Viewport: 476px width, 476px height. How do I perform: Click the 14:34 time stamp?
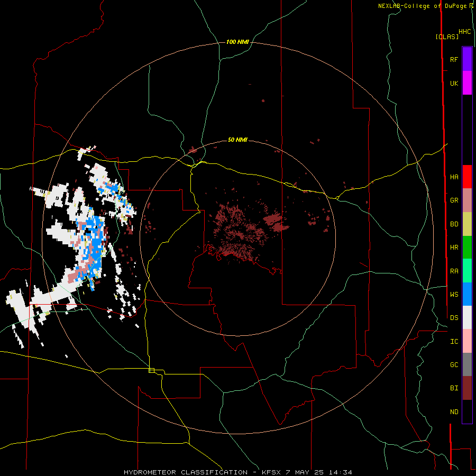coord(341,472)
